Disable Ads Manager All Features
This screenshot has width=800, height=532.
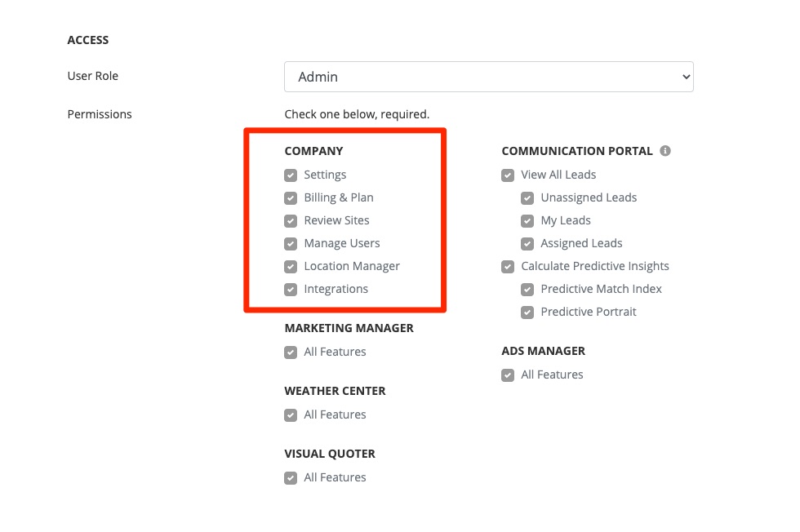click(508, 375)
